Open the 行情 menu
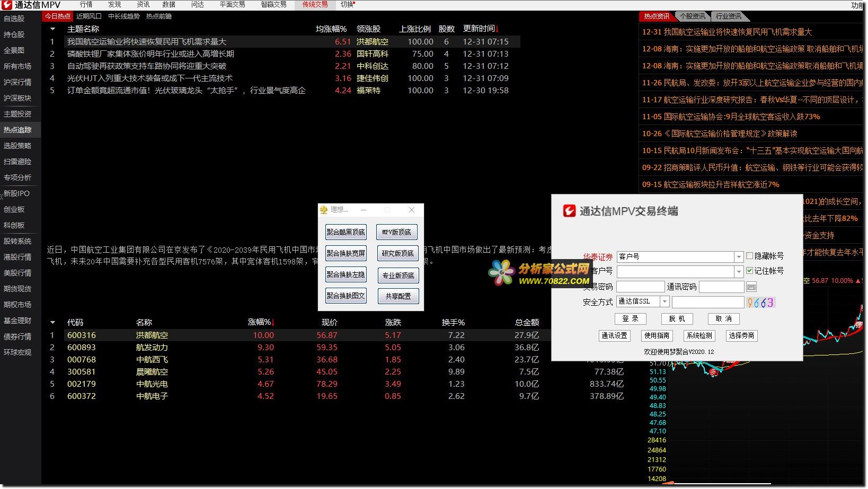The image size is (868, 489). pyautogui.click(x=86, y=4)
